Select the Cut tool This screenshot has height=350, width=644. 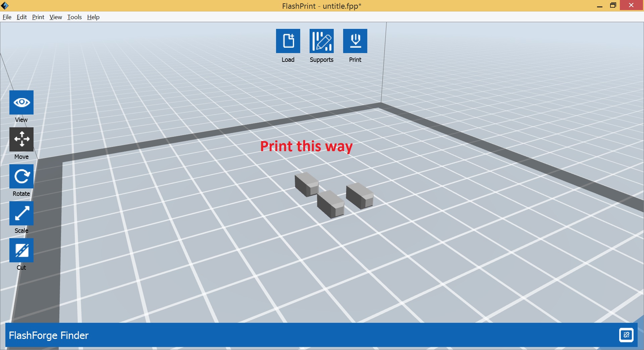(21, 250)
